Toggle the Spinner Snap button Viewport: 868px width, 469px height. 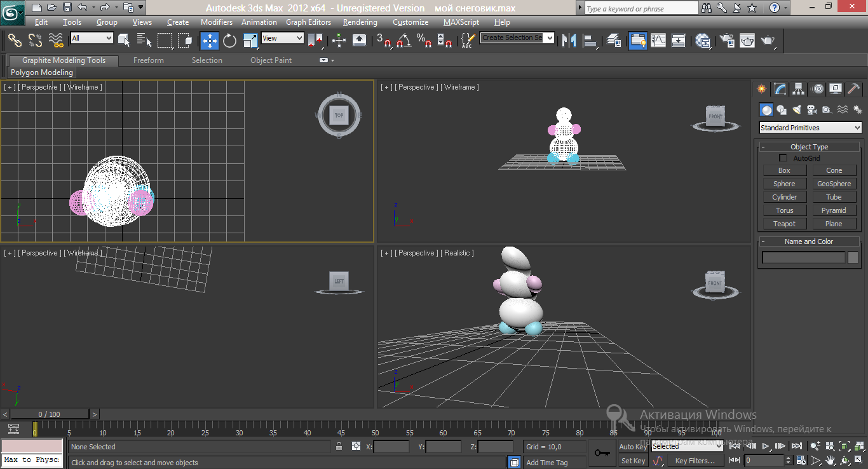[445, 41]
